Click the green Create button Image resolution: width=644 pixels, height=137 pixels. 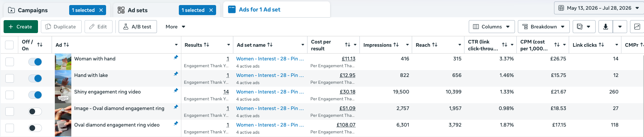tap(20, 27)
